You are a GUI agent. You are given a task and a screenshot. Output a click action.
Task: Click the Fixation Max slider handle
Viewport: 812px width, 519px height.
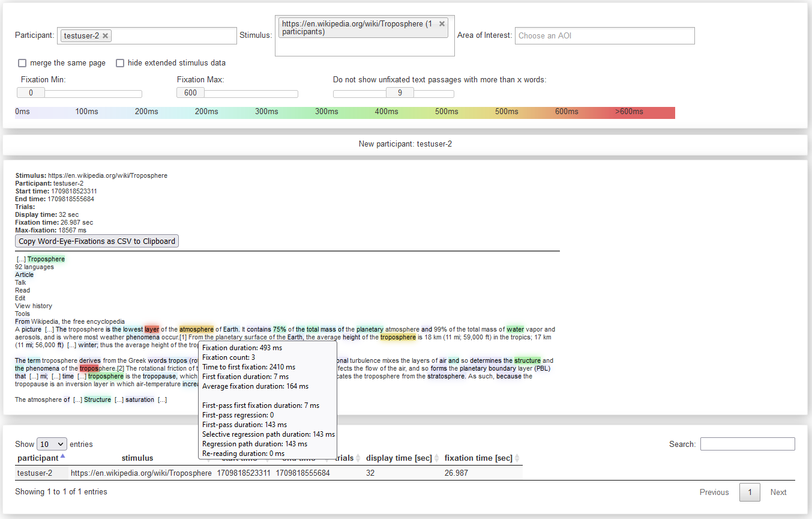190,93
